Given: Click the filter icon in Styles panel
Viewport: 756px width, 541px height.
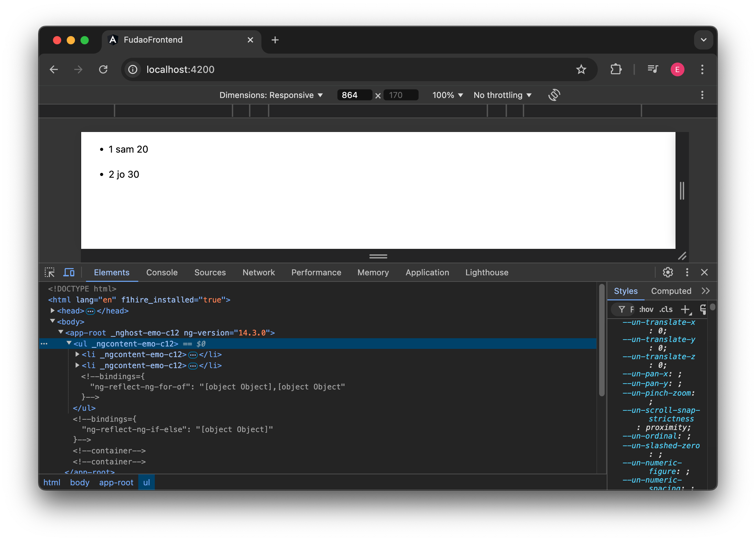Looking at the screenshot, I should [x=622, y=309].
